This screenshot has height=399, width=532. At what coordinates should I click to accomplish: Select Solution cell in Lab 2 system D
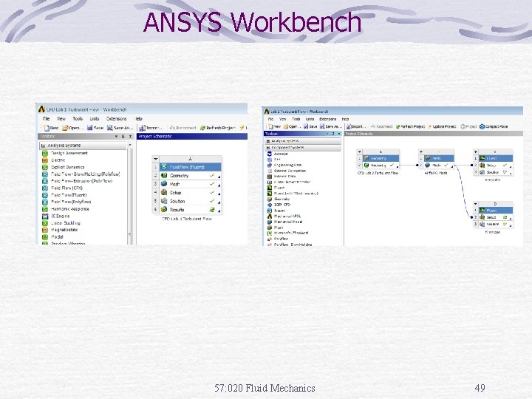pos(495,224)
